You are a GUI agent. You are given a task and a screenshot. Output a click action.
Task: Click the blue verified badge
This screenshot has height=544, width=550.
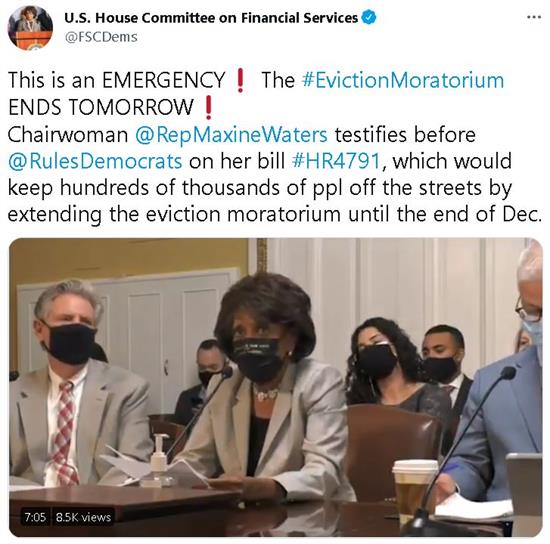click(369, 18)
